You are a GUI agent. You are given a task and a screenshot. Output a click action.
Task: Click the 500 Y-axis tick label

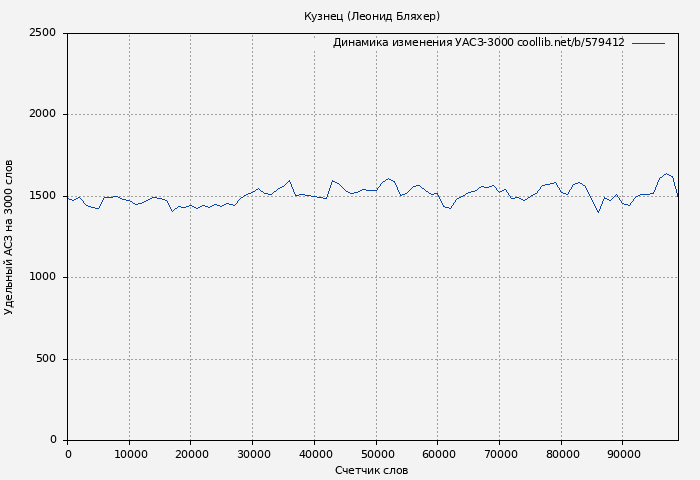46,359
